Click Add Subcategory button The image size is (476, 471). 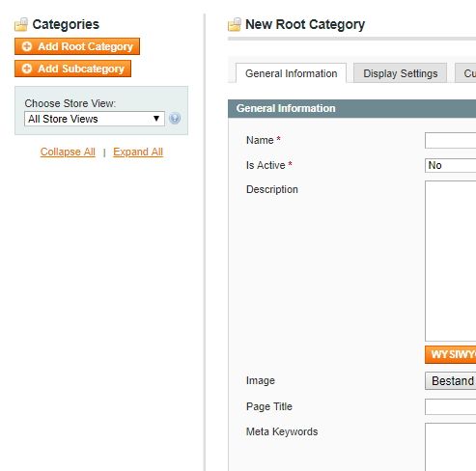tap(72, 69)
